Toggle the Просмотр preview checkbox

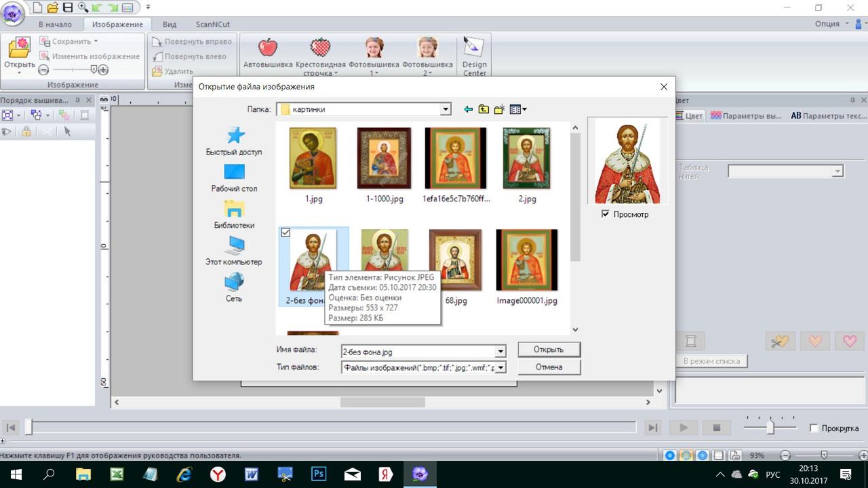[606, 214]
